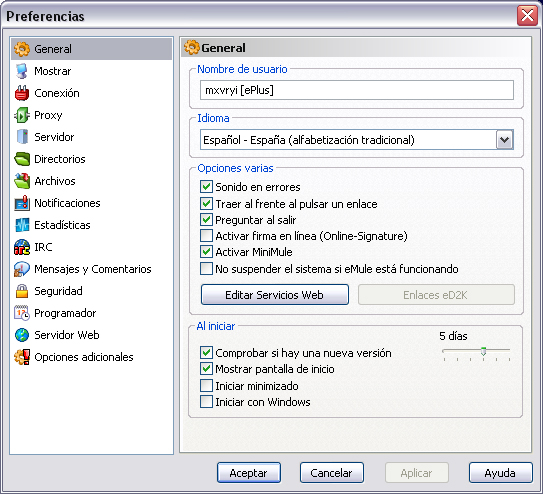Click the Servidor Web globe icon
The image size is (543, 494).
click(22, 335)
